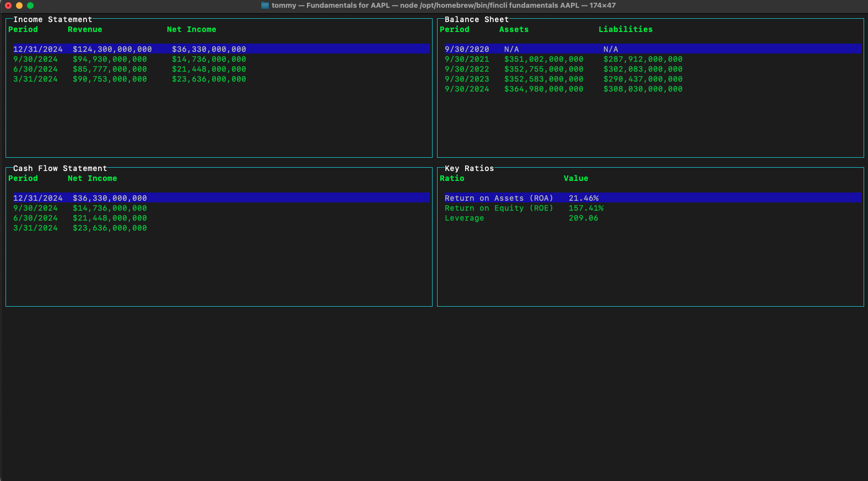Click Net Income header in Income Statement
The height and width of the screenshot is (481, 868).
click(x=192, y=29)
